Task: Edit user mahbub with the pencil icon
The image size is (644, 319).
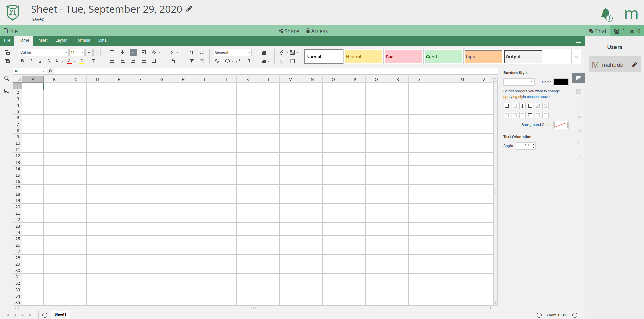Action: point(635,65)
